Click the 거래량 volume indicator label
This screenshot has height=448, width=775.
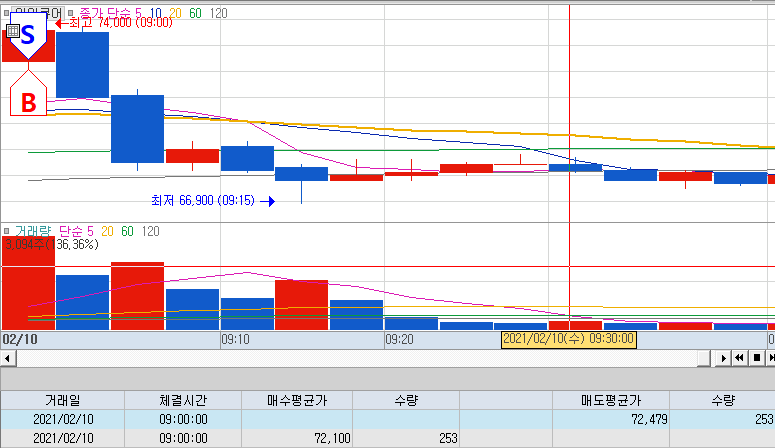pos(33,231)
